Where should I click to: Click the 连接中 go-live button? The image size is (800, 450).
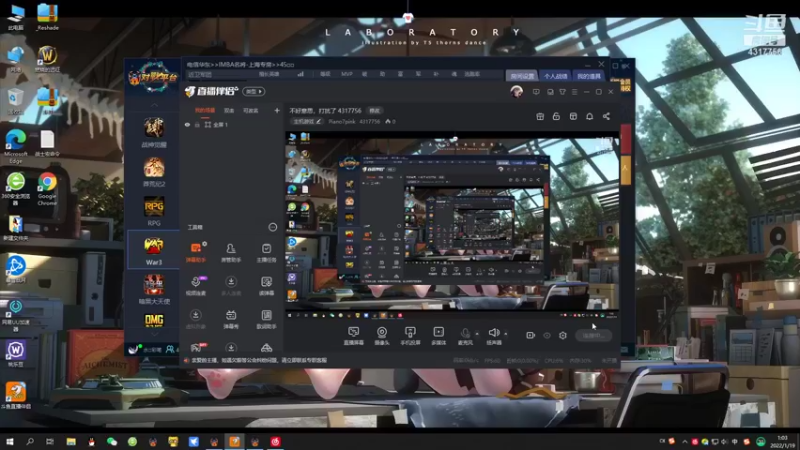pos(593,335)
